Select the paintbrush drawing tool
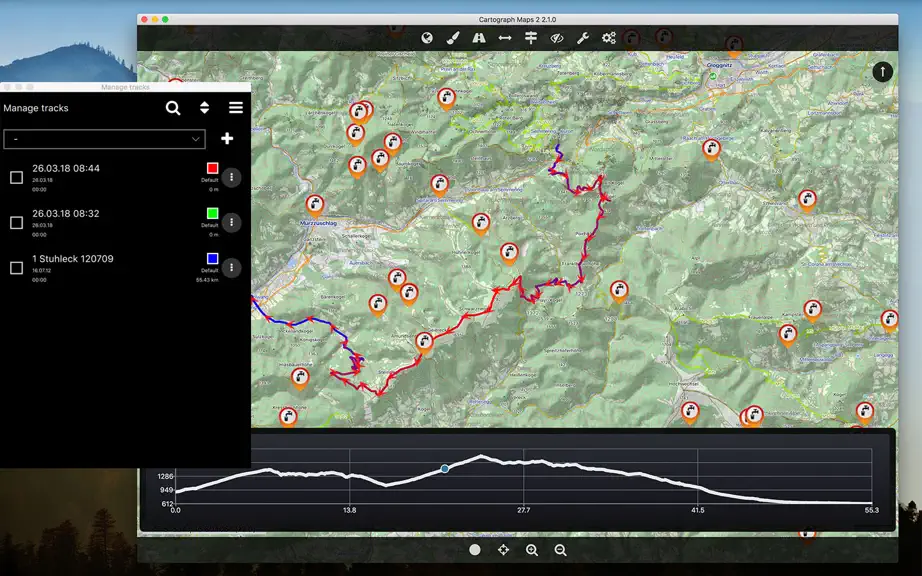This screenshot has width=922, height=576. tap(453, 38)
